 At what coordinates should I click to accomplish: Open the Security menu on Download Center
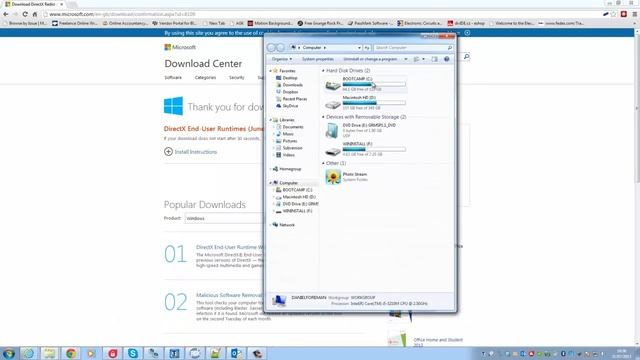pos(236,78)
